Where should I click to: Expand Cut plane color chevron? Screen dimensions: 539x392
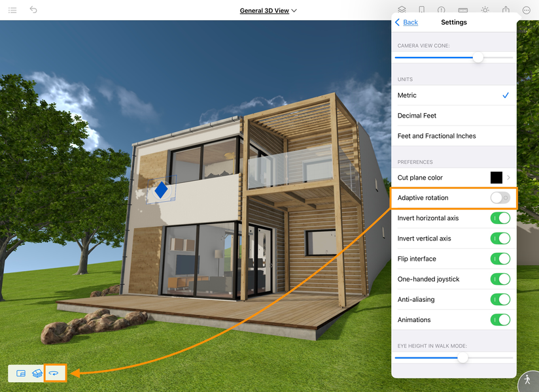pyautogui.click(x=508, y=178)
